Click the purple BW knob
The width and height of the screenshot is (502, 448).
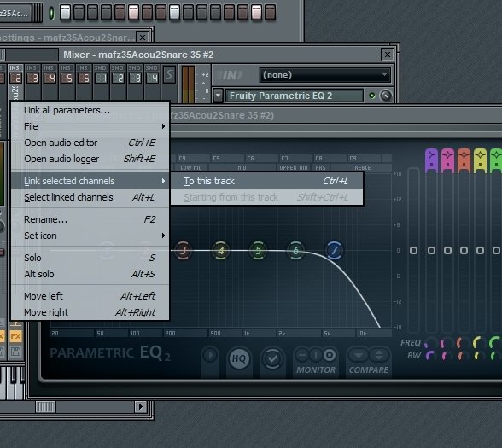point(430,356)
